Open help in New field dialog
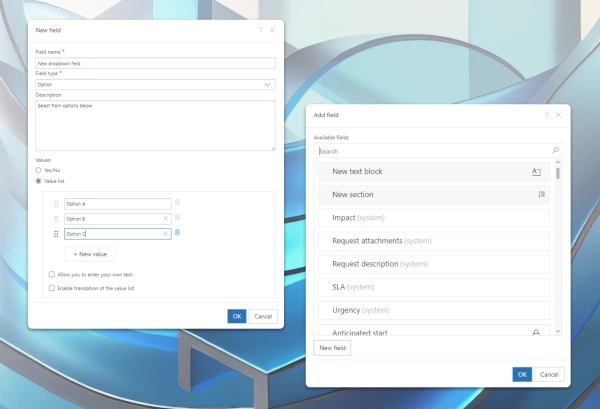Viewport: 600px width, 409px height. coord(261,30)
